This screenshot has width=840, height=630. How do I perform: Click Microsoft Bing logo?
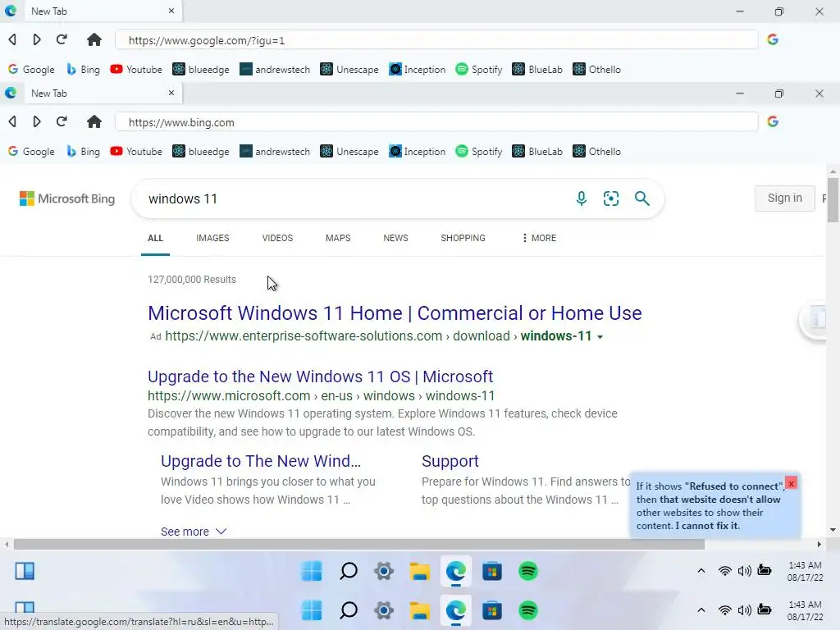[x=67, y=199]
